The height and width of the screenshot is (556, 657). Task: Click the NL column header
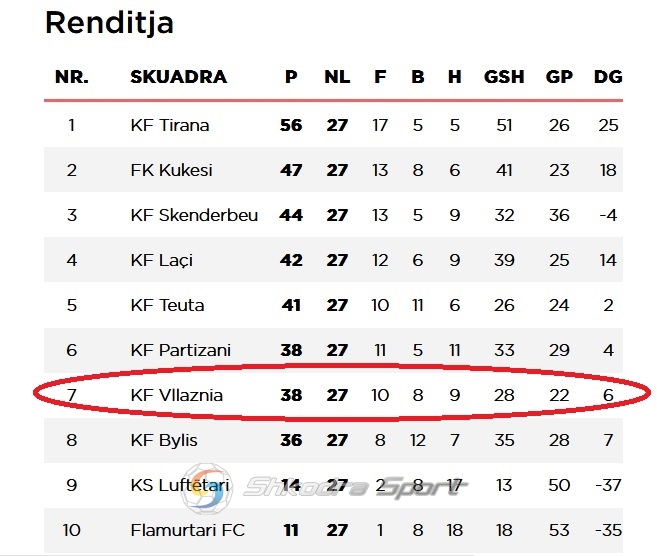(x=337, y=77)
